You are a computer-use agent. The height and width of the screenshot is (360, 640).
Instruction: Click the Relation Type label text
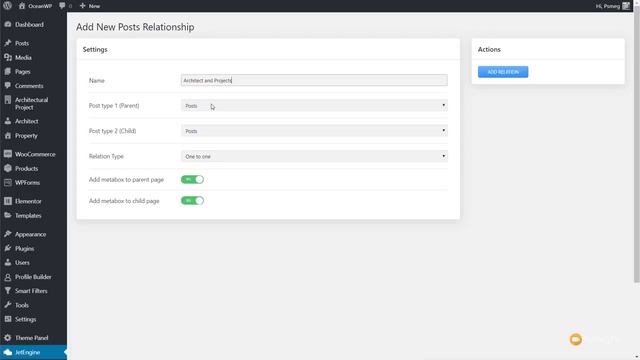pos(106,156)
